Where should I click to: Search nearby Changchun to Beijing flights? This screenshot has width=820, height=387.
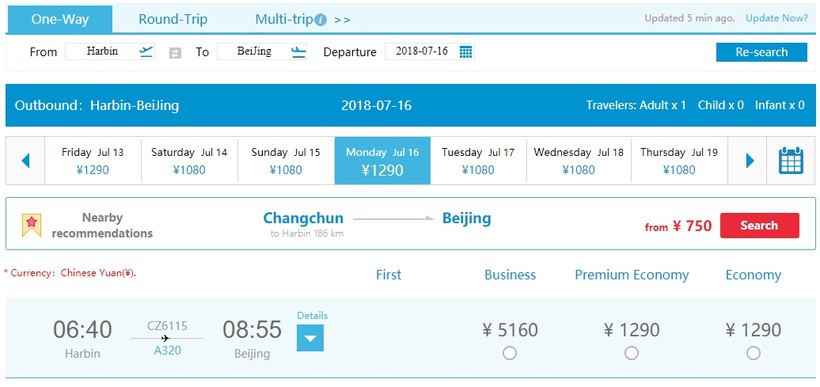coord(759,225)
